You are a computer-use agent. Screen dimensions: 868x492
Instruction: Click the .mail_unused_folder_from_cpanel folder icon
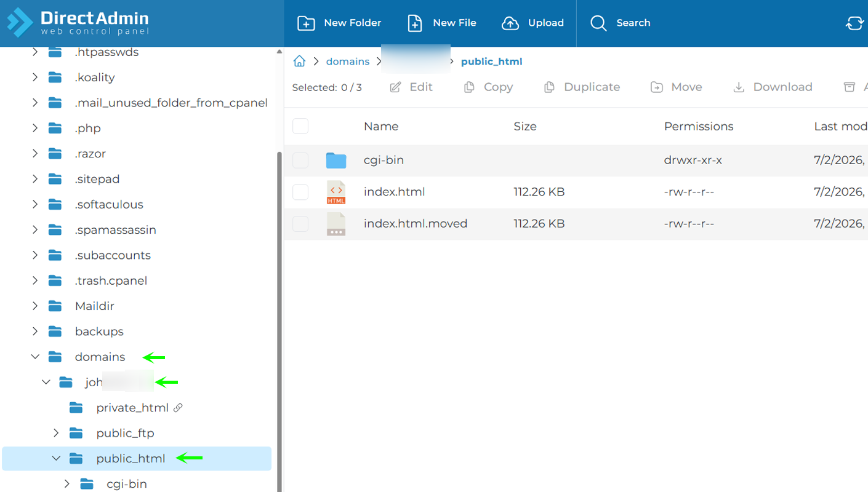click(55, 103)
